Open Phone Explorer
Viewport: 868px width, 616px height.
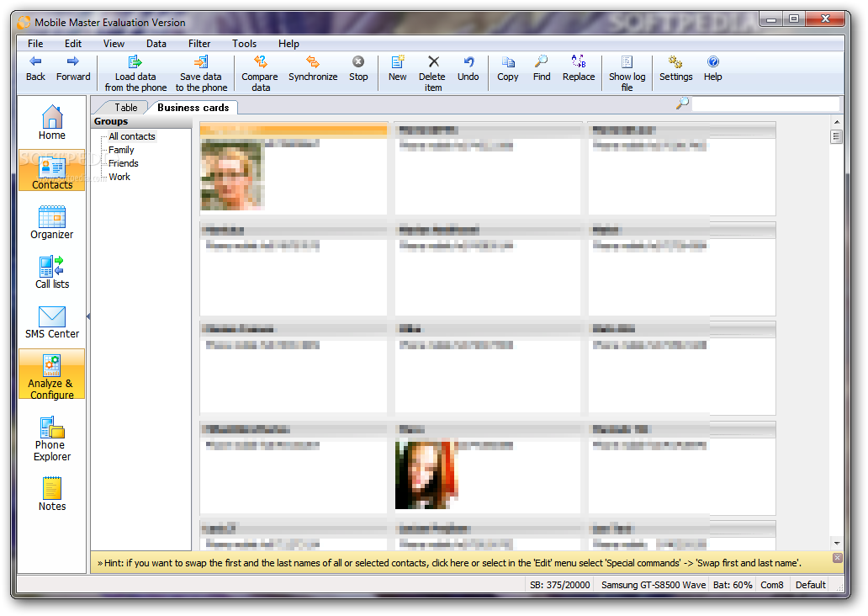pos(52,438)
